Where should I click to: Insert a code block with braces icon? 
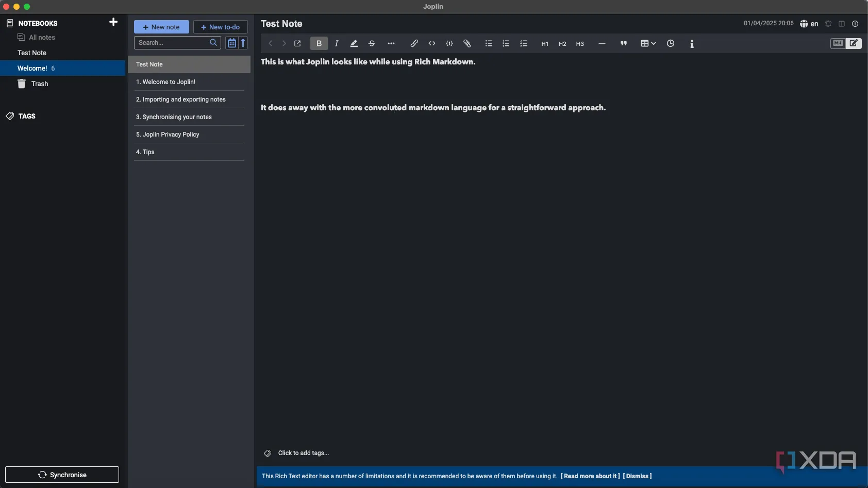click(449, 44)
